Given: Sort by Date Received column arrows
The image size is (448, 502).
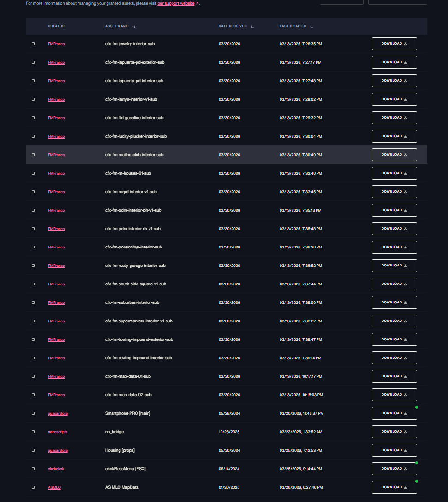Looking at the screenshot, I should 252,27.
